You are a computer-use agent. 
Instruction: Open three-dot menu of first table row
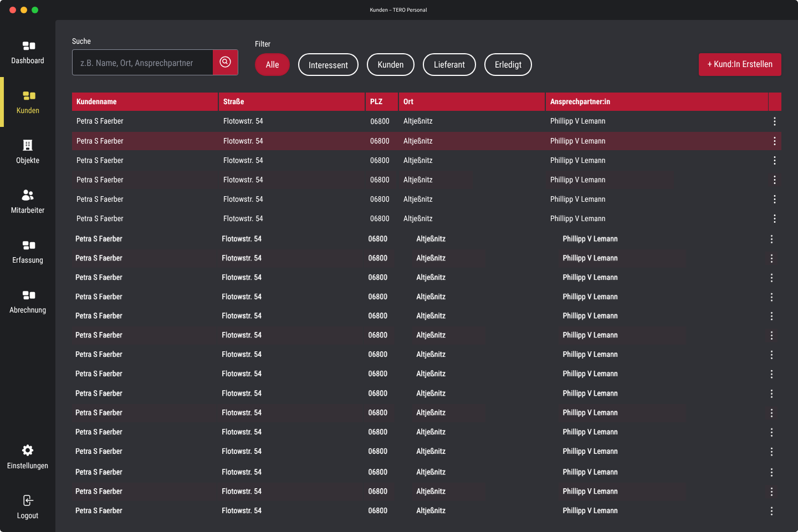(x=774, y=121)
